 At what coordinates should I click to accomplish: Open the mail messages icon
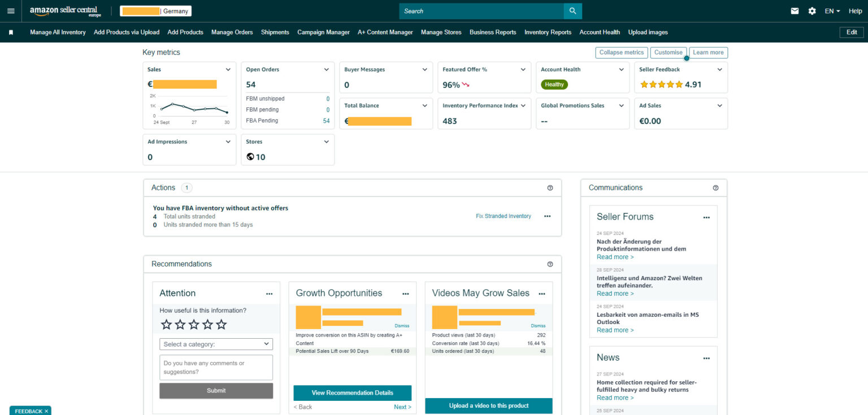pos(795,11)
